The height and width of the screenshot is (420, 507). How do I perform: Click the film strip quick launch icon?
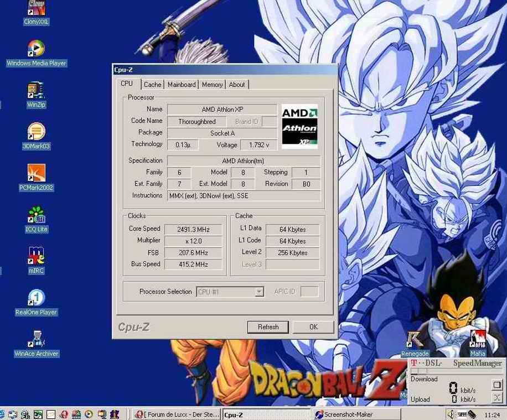pos(76,414)
